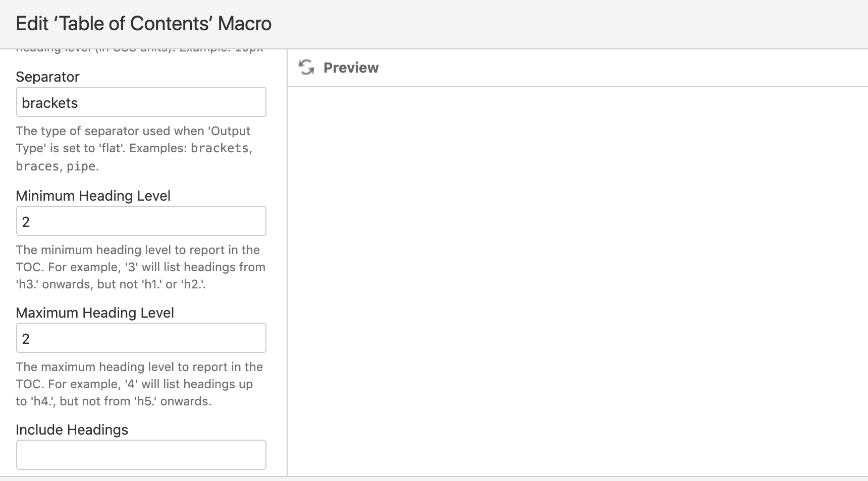The height and width of the screenshot is (481, 868).
Task: Click the maximum heading level help text
Action: click(x=139, y=384)
